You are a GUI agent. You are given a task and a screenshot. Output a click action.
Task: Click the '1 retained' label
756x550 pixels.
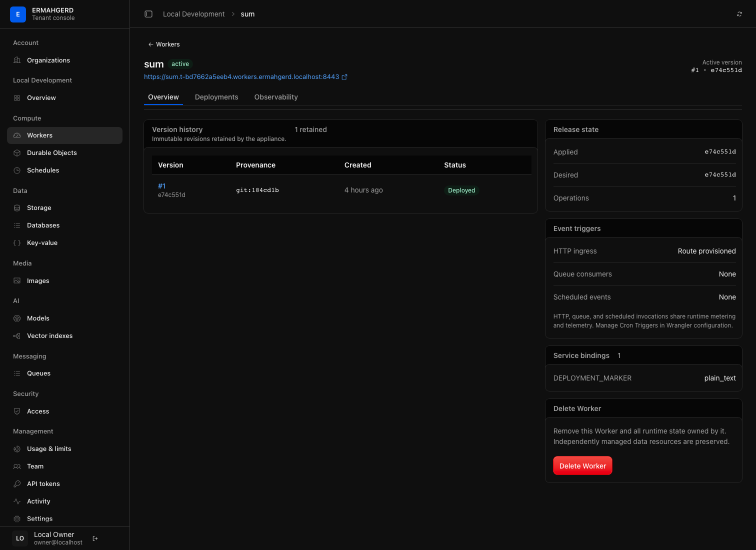click(310, 129)
